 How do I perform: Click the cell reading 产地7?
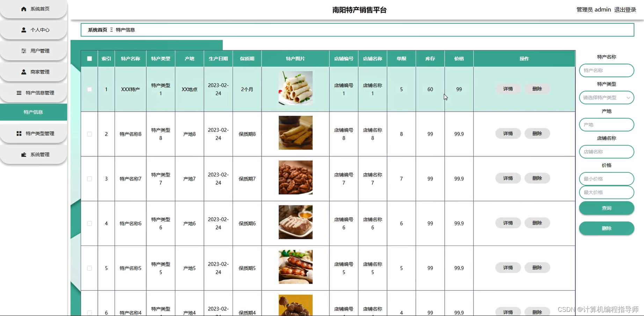(189, 179)
